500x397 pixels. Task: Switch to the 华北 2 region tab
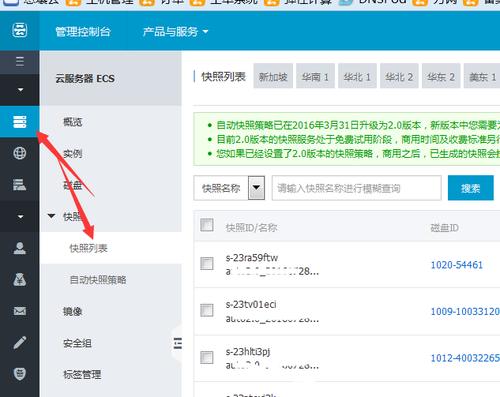click(x=399, y=76)
